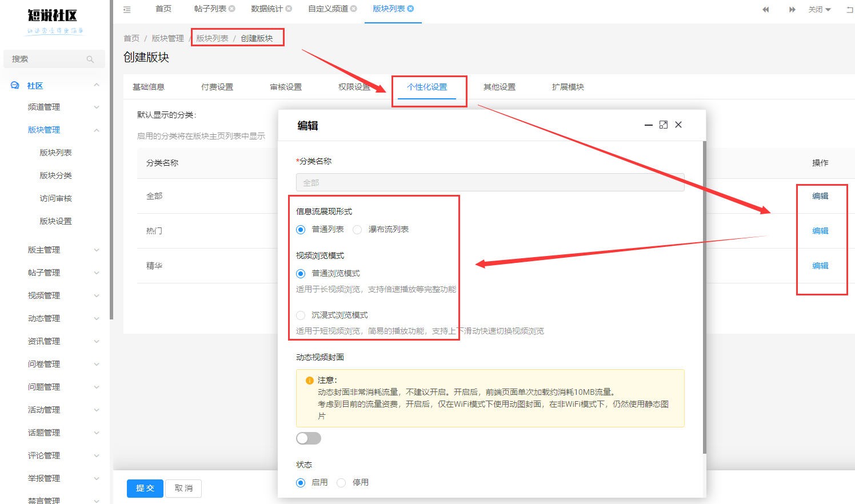Collapse 版块管理 submenu
The image size is (855, 504).
coord(97,130)
